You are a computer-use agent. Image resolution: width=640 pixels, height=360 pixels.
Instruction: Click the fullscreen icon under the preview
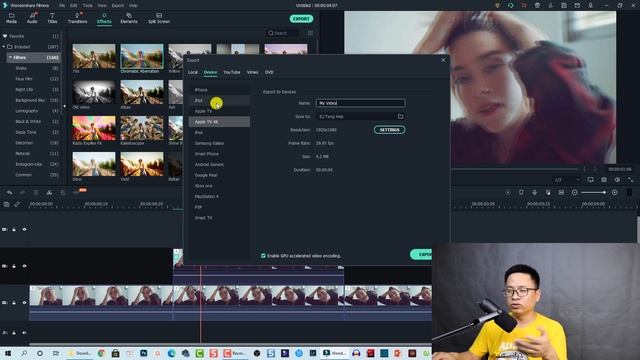631,180
